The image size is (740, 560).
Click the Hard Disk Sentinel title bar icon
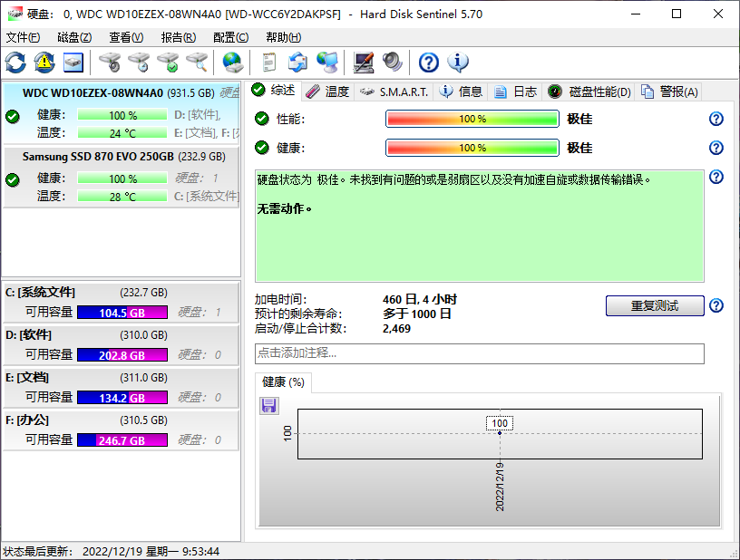point(15,14)
